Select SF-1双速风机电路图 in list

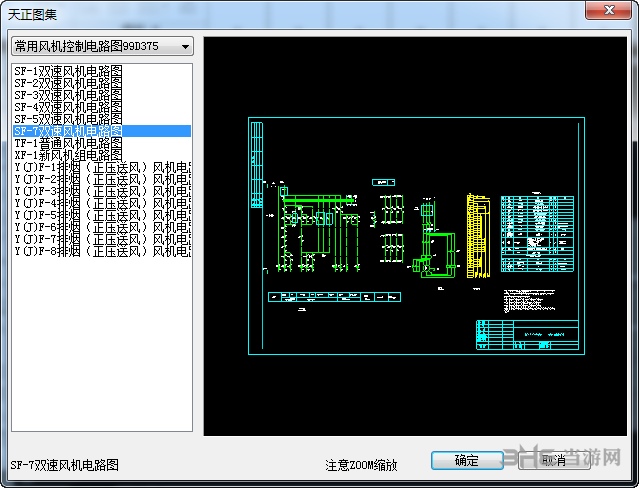68,71
